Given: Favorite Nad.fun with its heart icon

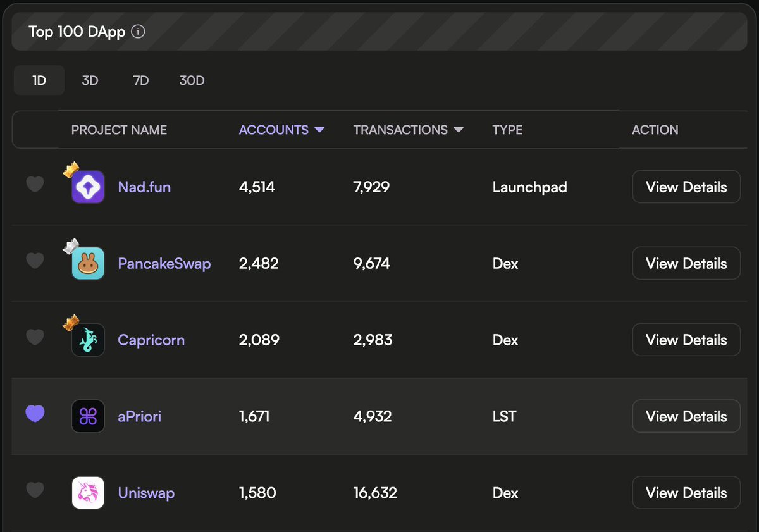Looking at the screenshot, I should pos(35,184).
